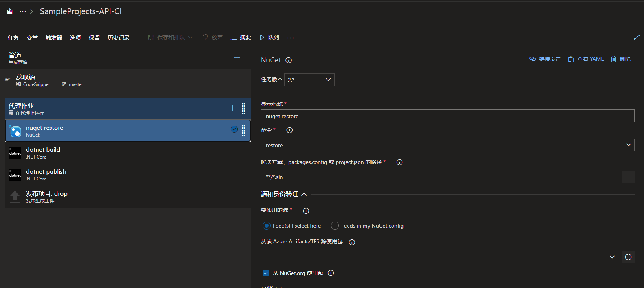
Task: Click the **/*.sln path input
Action: (439, 177)
